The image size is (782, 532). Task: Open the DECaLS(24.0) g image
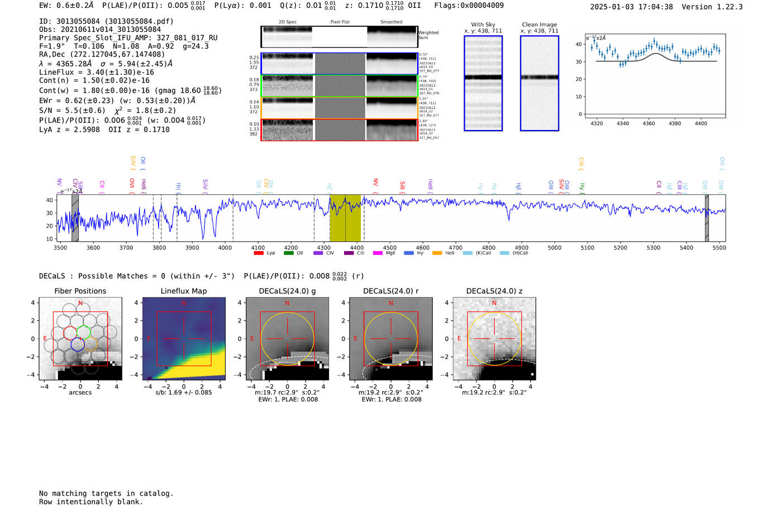click(x=288, y=339)
